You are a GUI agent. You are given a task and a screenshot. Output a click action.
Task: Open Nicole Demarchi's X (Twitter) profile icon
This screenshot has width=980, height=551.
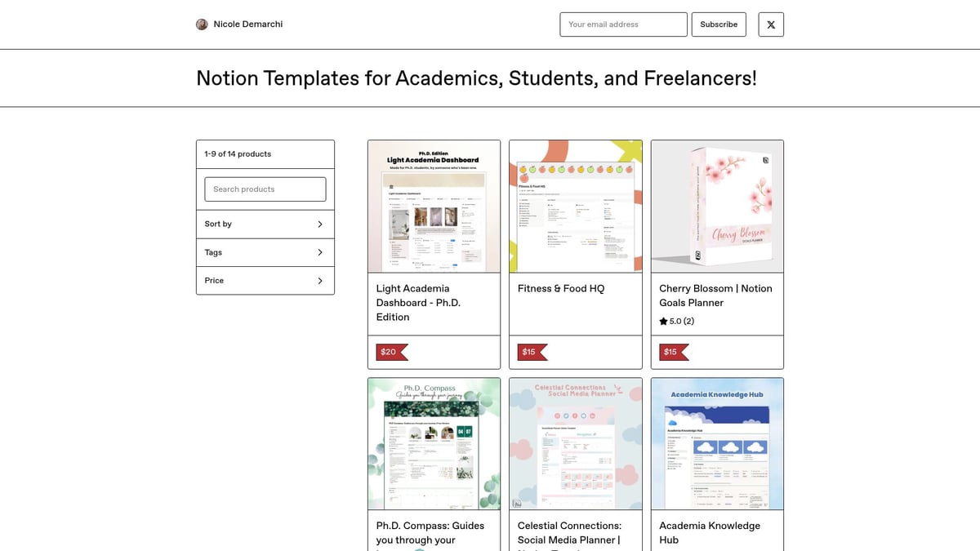click(x=770, y=24)
